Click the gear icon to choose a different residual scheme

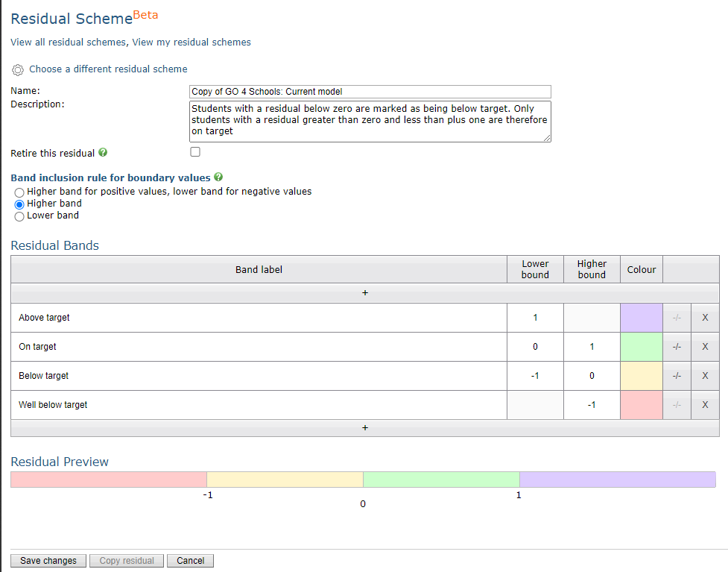(18, 69)
